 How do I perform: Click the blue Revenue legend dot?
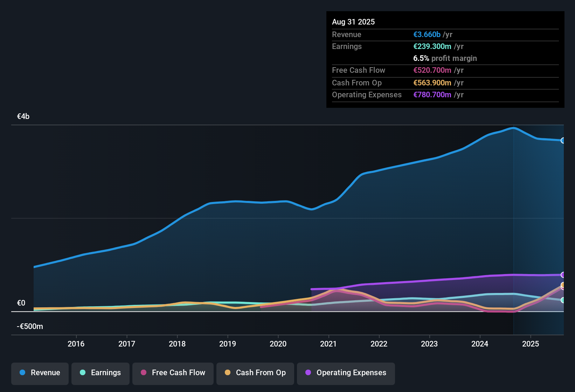tap(22, 373)
